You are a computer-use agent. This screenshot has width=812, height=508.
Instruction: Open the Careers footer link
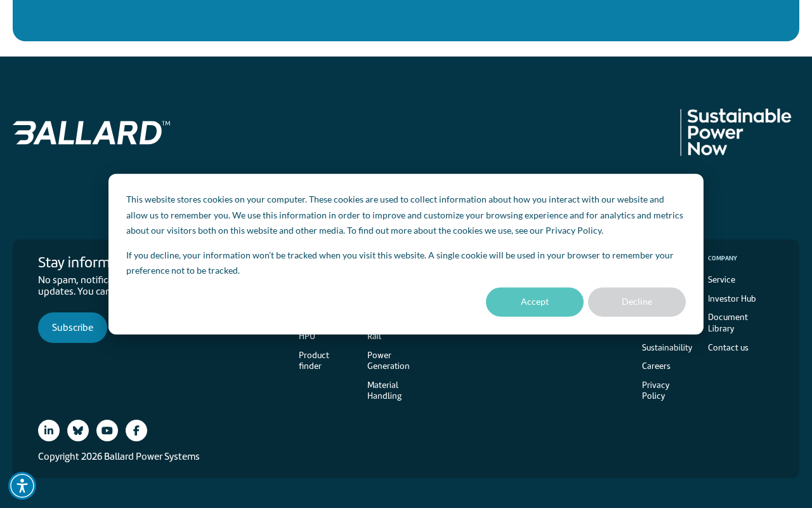[656, 366]
